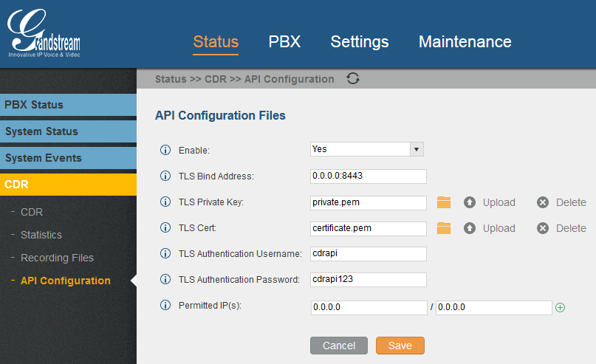
Task: Open System Events in sidebar
Action: [x=68, y=158]
